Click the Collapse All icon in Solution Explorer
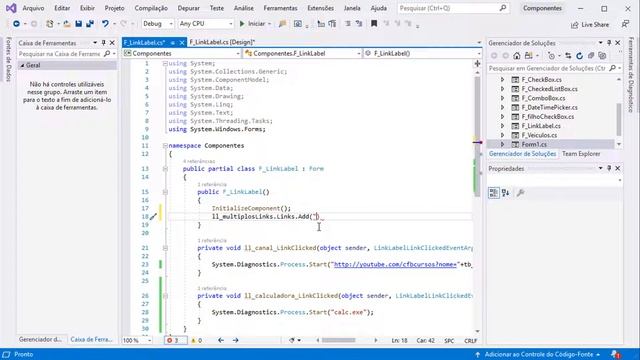Image resolution: width=640 pixels, height=360 pixels. (591, 56)
